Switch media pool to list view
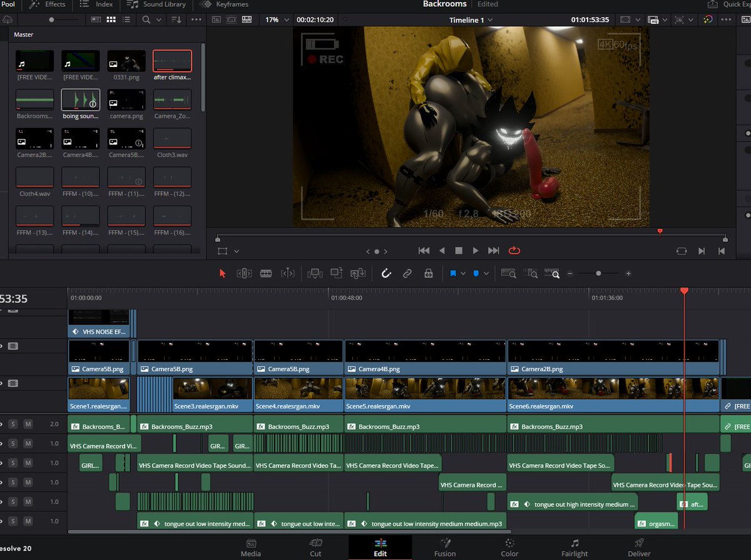The height and width of the screenshot is (560, 751). click(x=127, y=20)
